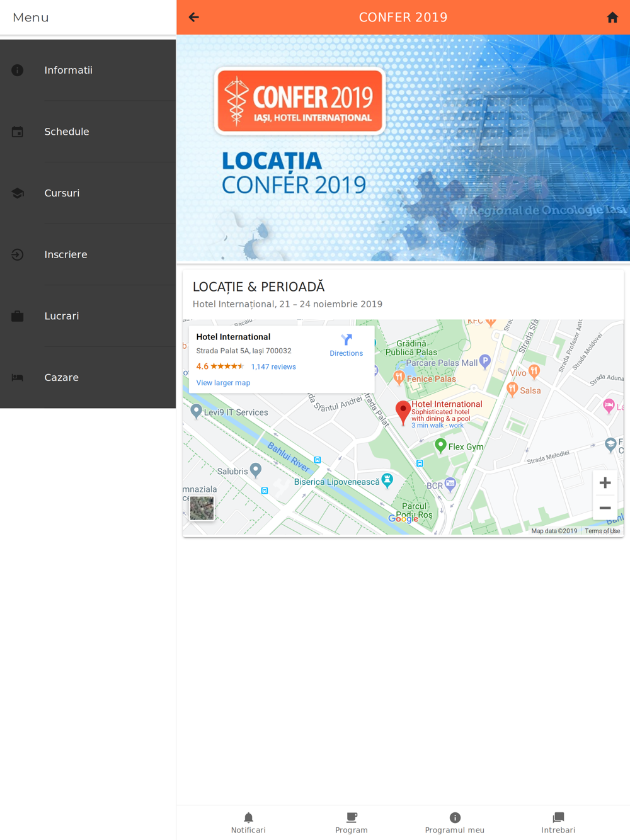Get Directions to Hotel International
This screenshot has height=840, width=630.
[346, 346]
